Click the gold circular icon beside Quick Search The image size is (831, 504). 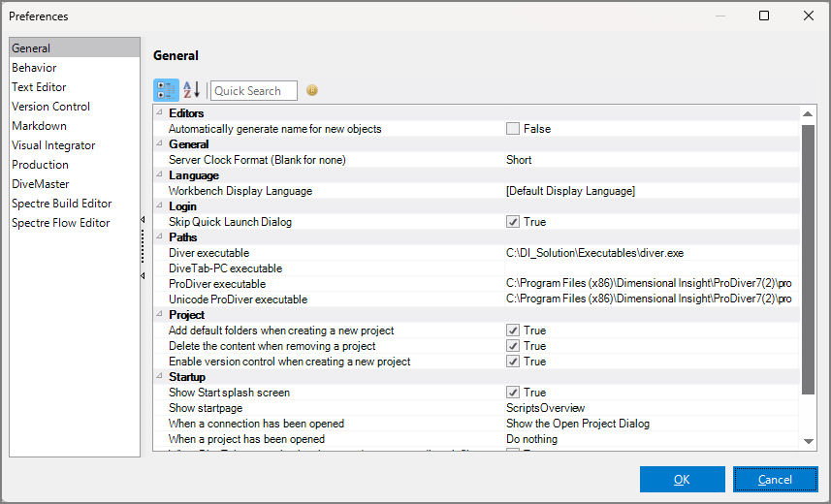pyautogui.click(x=312, y=91)
